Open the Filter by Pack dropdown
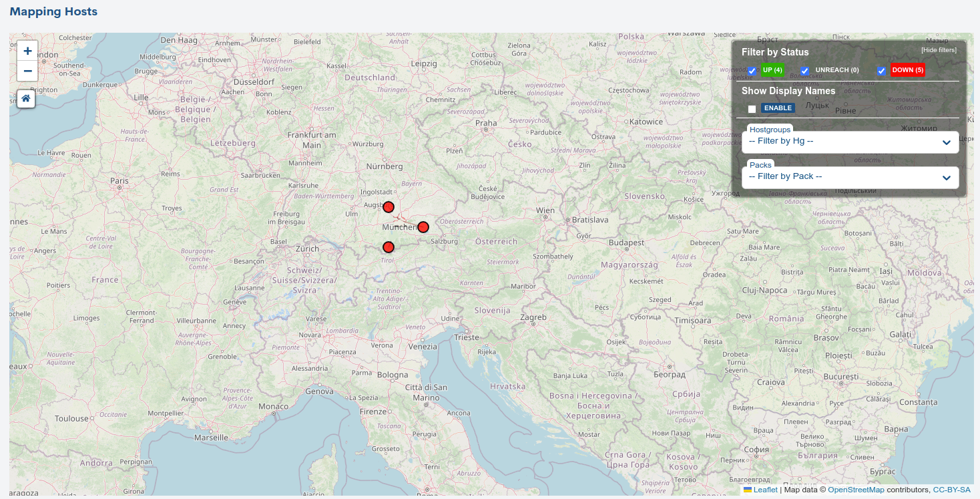 (850, 177)
